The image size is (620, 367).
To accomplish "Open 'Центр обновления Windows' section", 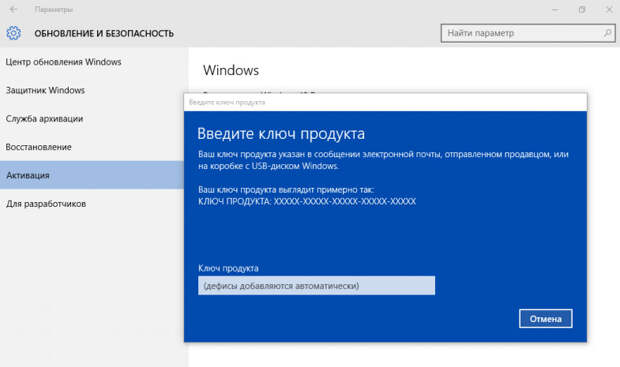I will click(x=93, y=62).
